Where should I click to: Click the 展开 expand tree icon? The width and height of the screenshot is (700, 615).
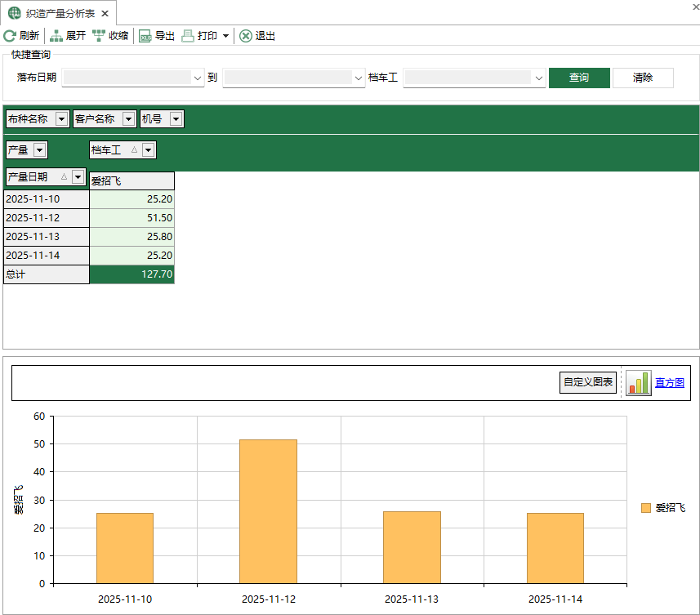[56, 36]
